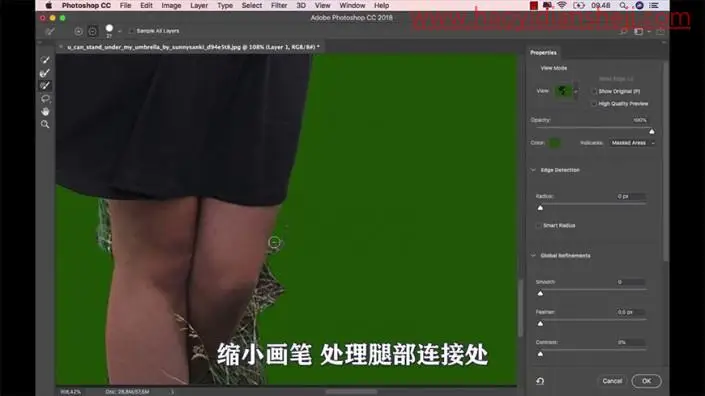Open the Edit menu

(146, 5)
